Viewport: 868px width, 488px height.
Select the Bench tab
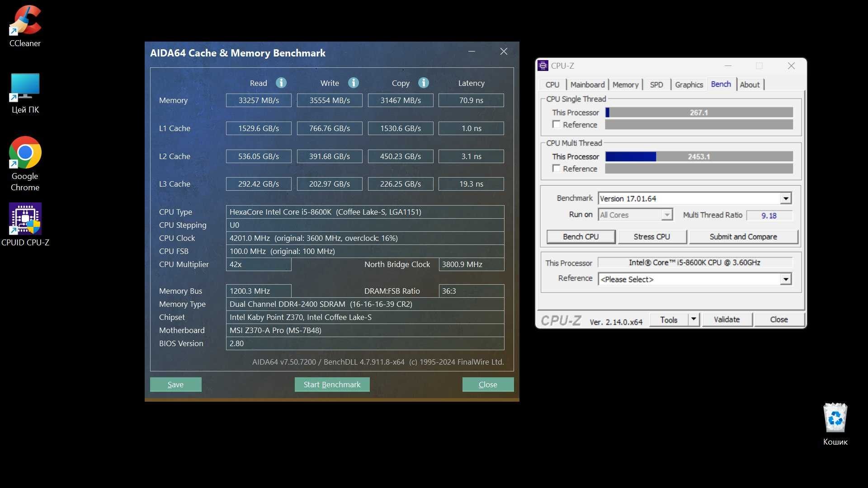[721, 84]
